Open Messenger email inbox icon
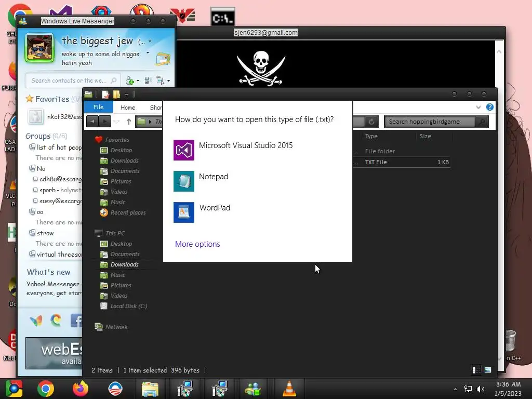Viewport: 532px width, 399px height. [163, 59]
